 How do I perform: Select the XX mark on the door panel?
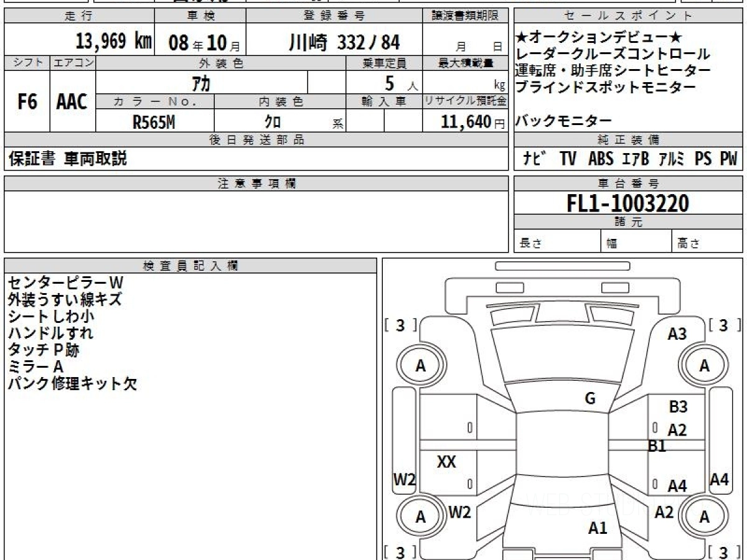[446, 462]
